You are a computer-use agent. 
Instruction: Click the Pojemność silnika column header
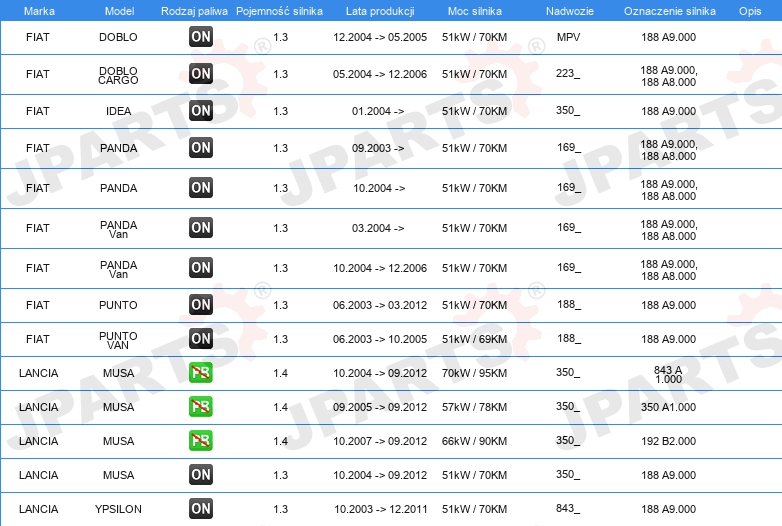279,11
